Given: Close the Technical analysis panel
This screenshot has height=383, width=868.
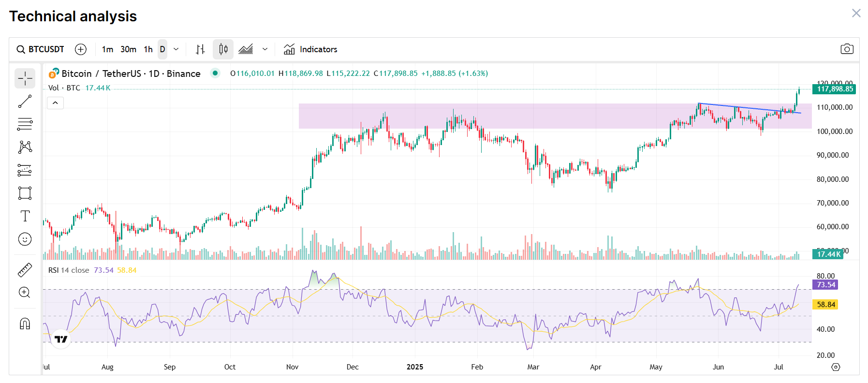Looking at the screenshot, I should 856,13.
